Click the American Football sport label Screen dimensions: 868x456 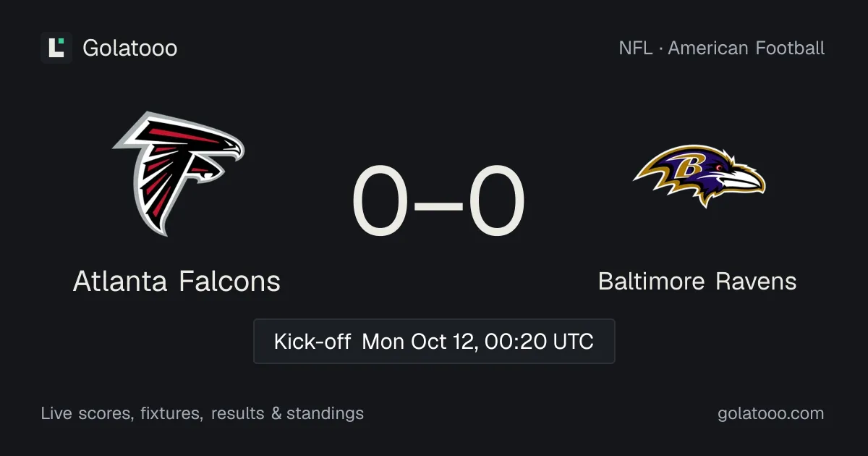[746, 48]
